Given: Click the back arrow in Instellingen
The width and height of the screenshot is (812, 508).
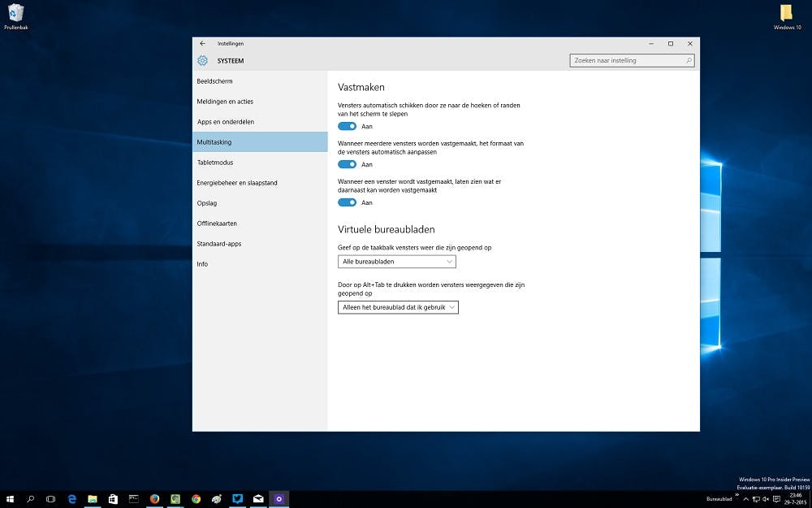Looking at the screenshot, I should pyautogui.click(x=202, y=43).
